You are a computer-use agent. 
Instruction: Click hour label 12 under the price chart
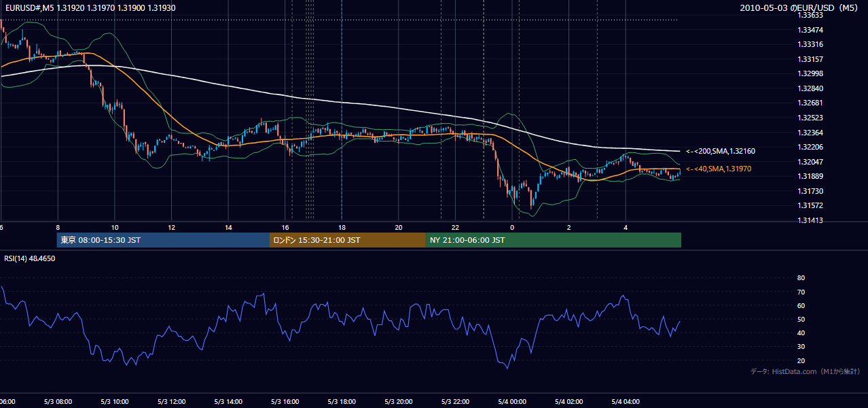pos(171,227)
